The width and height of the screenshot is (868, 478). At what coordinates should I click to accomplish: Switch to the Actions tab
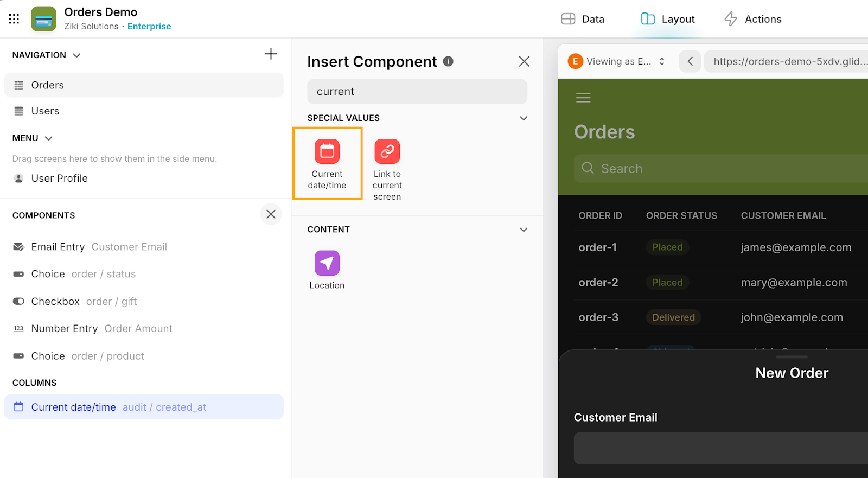752,19
